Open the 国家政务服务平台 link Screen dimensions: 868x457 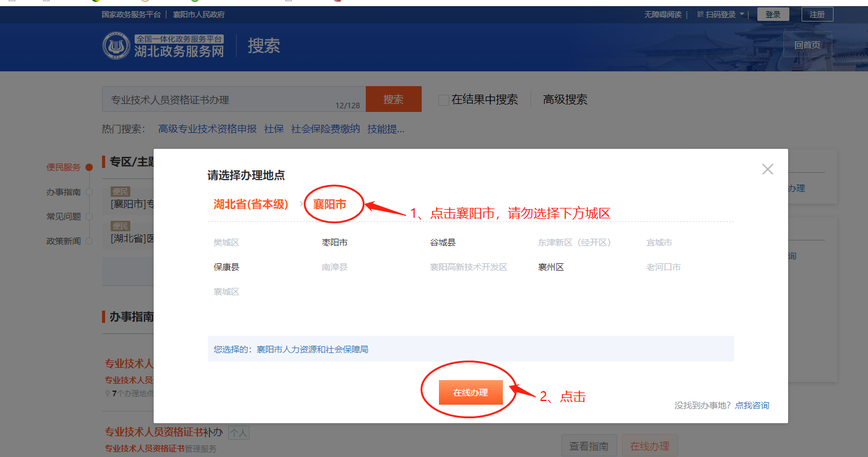pos(131,14)
